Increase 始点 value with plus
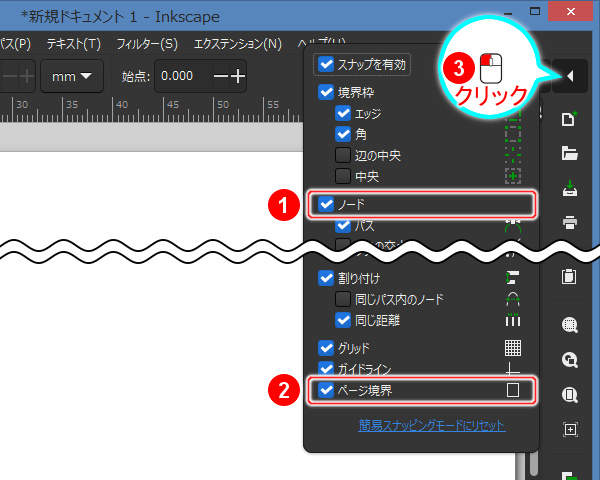Screen dimensions: 600x480 [238, 76]
